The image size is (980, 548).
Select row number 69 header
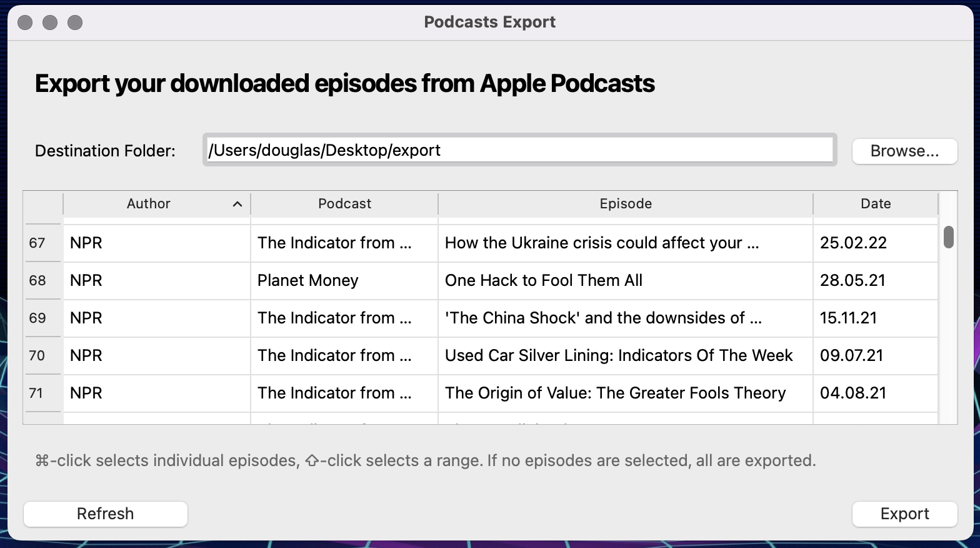(42, 318)
